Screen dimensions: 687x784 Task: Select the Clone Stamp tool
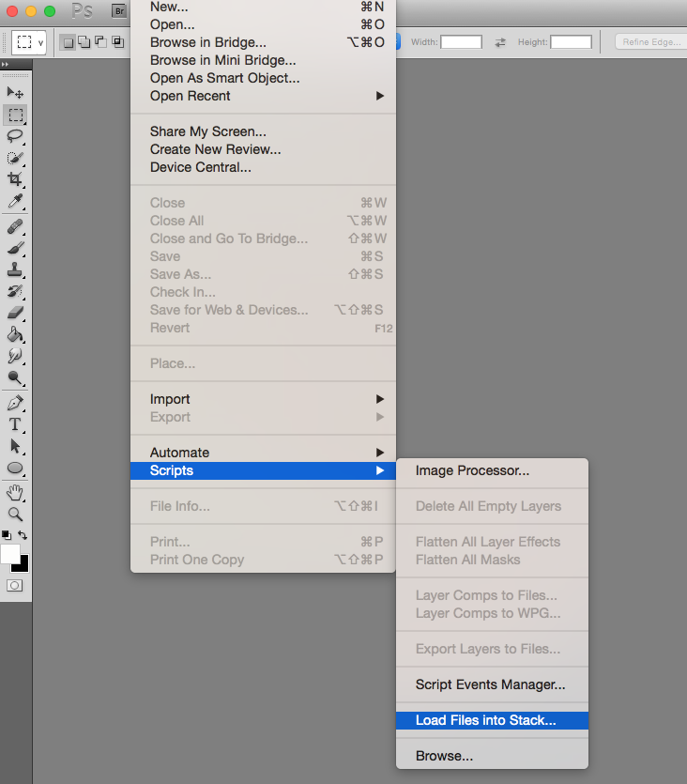[15, 269]
